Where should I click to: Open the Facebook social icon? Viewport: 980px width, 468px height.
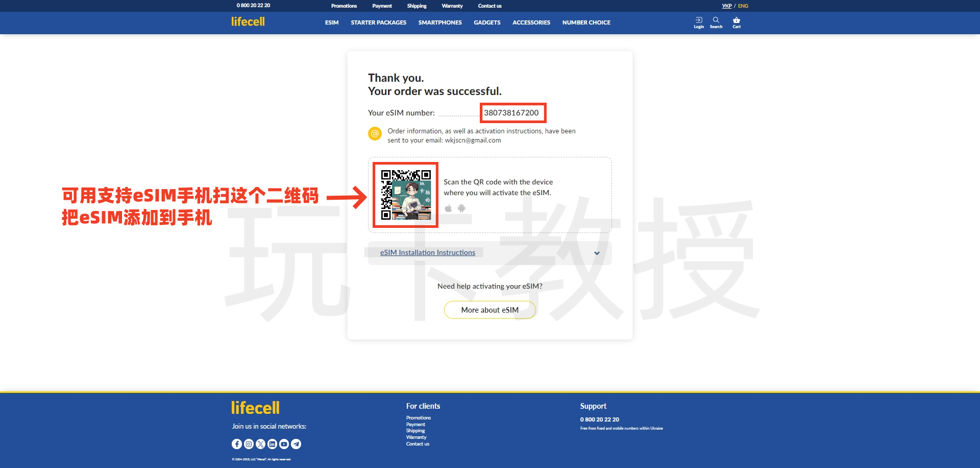point(237,444)
